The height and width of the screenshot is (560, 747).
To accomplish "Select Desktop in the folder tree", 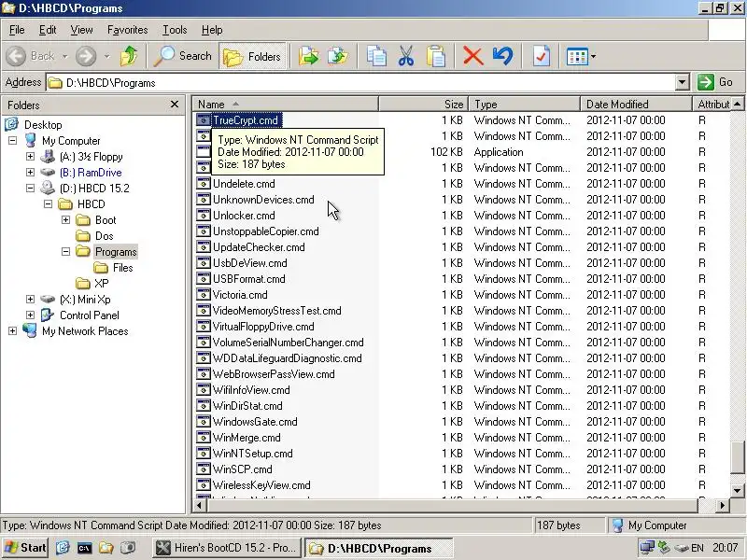I will [x=43, y=125].
